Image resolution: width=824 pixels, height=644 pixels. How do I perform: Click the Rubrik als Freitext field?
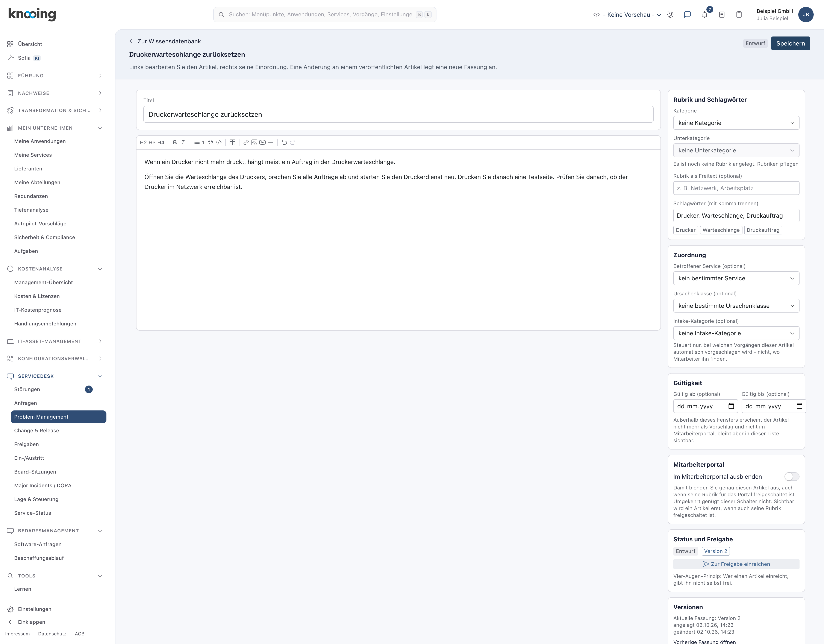[x=736, y=188]
